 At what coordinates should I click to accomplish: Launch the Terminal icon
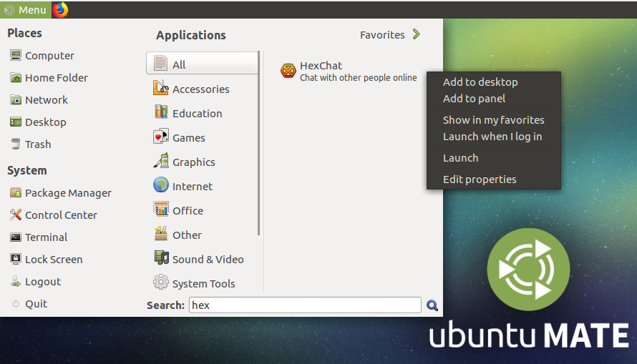pos(16,237)
